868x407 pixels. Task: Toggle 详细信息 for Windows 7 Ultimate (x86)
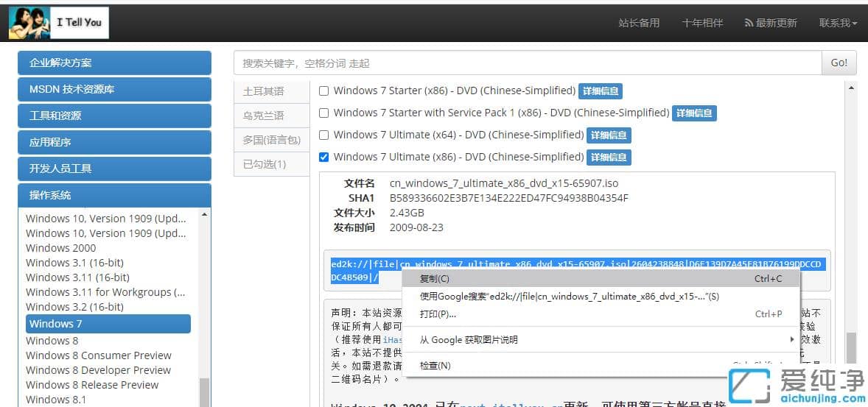(609, 158)
